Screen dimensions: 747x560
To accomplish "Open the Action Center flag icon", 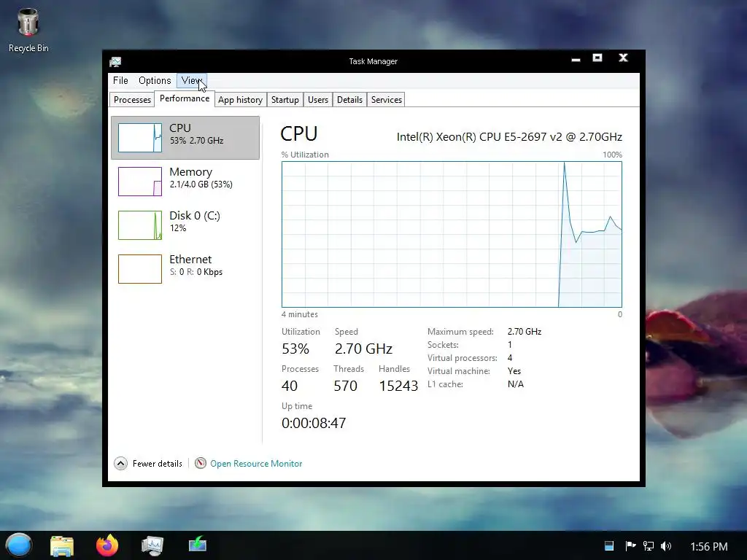I will [x=630, y=546].
